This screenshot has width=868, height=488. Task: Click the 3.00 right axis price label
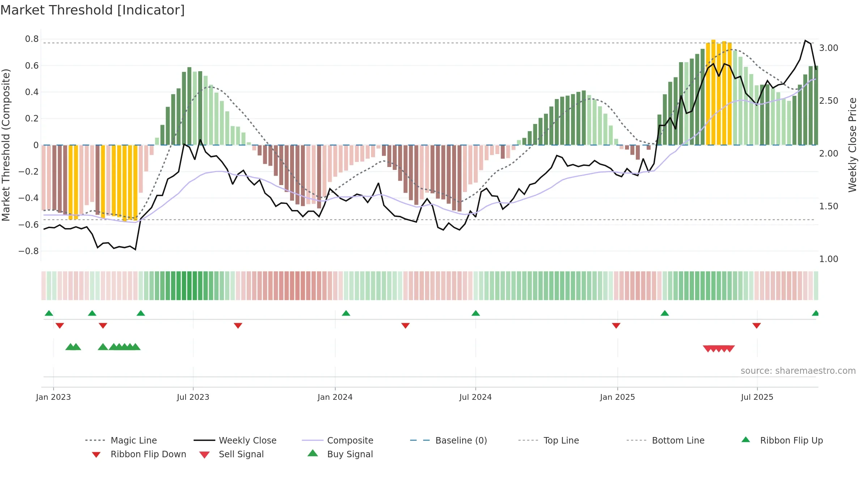click(x=829, y=48)
